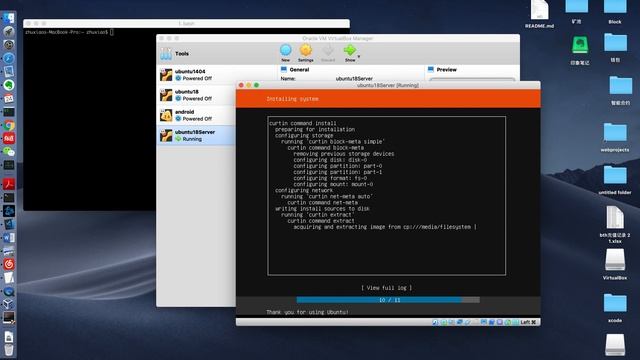This screenshot has width=640, height=360.
Task: Open Launchpad rocket in the Dock
Action: [9, 31]
